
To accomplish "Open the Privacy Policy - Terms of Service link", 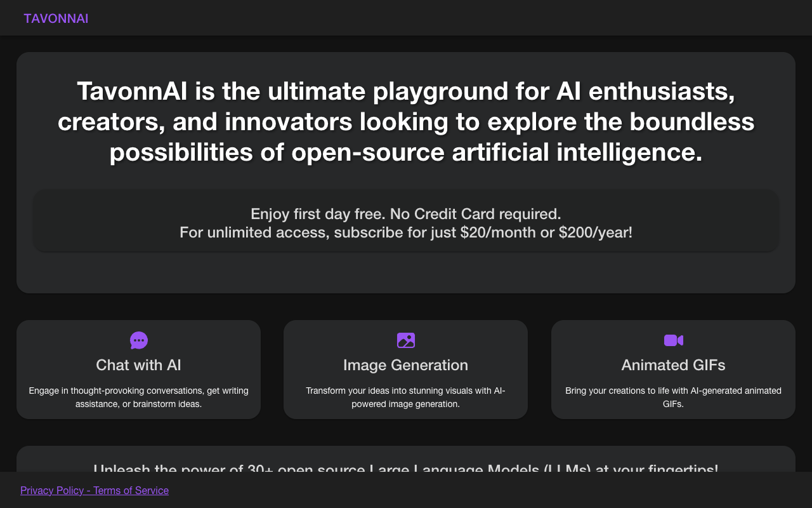I will click(95, 490).
